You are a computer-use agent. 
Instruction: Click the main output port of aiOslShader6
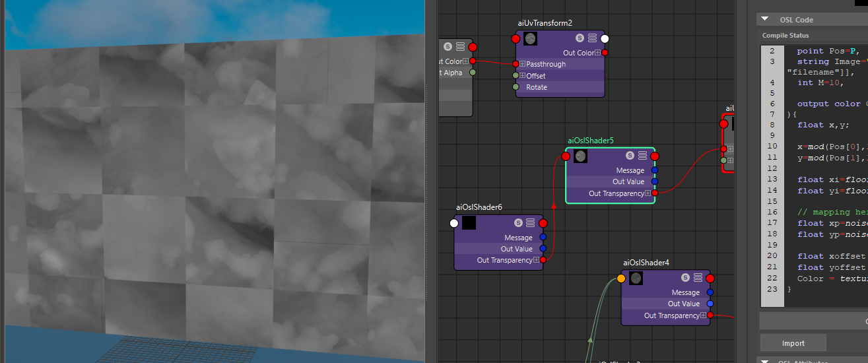pyautogui.click(x=543, y=223)
